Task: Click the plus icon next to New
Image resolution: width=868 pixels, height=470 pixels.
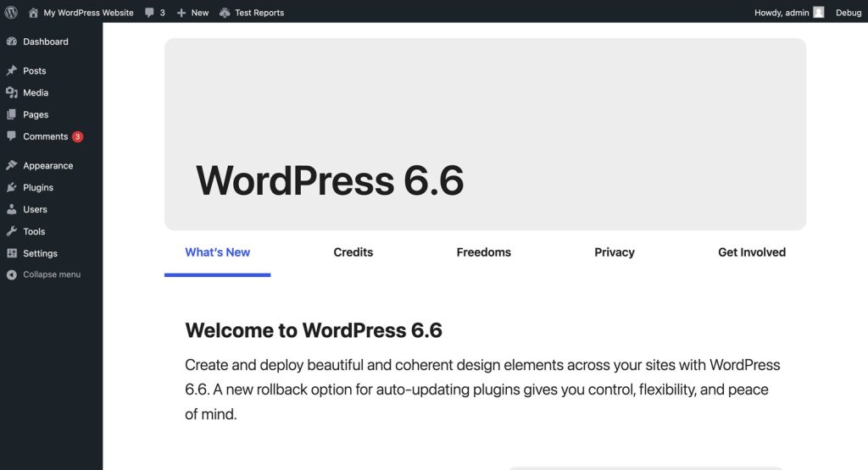Action: click(x=181, y=13)
